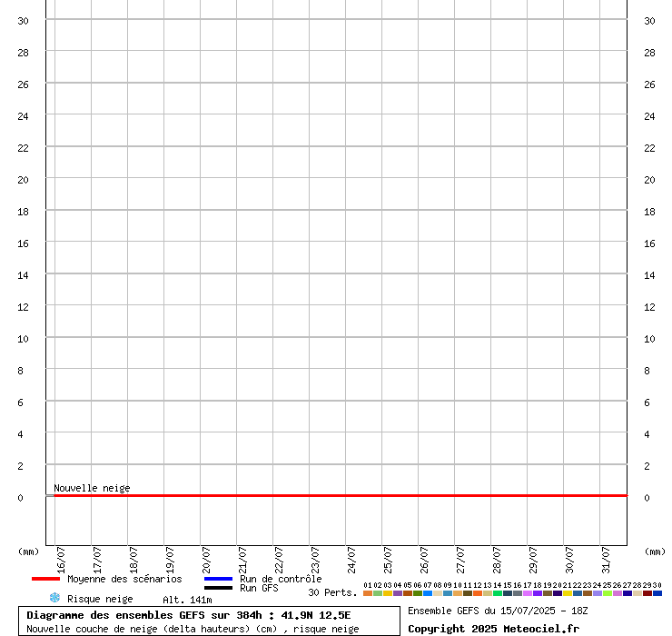Screen dimensions: 672x636
Task: Click the red Moyenne des scénarios legend line
Action: pos(45,579)
